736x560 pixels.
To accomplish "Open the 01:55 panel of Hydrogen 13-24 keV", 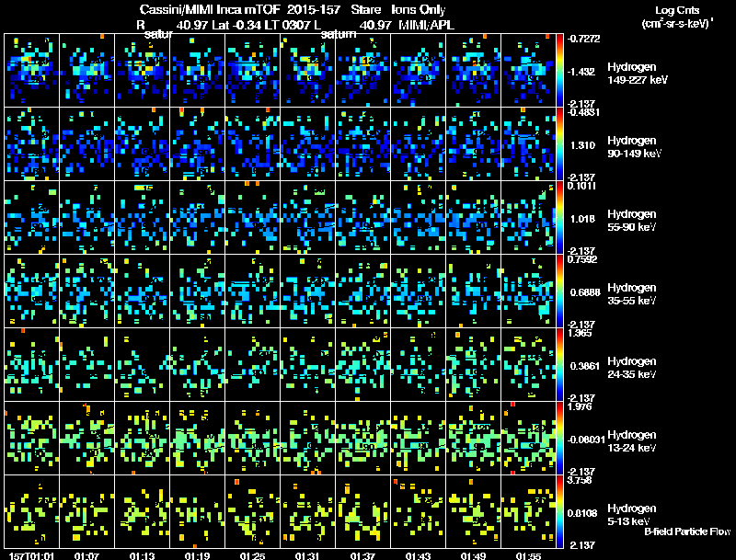I will click(528, 439).
